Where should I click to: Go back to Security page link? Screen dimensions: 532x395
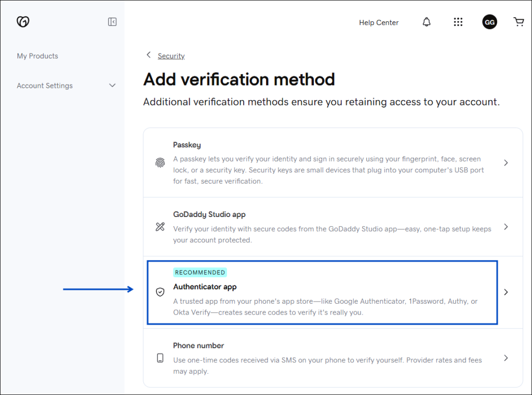click(171, 56)
